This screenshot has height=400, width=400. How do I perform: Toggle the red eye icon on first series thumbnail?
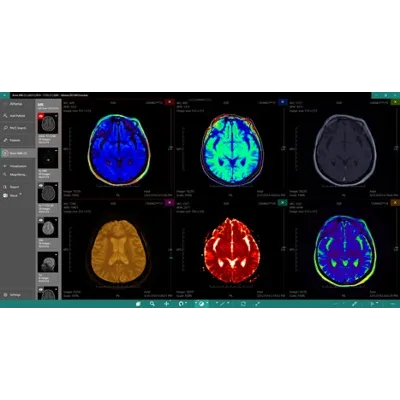point(41,116)
